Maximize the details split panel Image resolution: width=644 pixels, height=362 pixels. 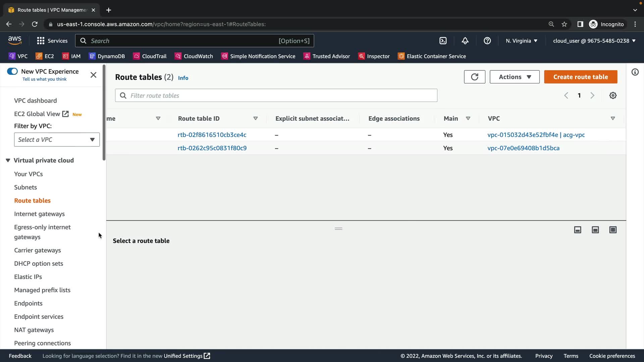coord(613,230)
